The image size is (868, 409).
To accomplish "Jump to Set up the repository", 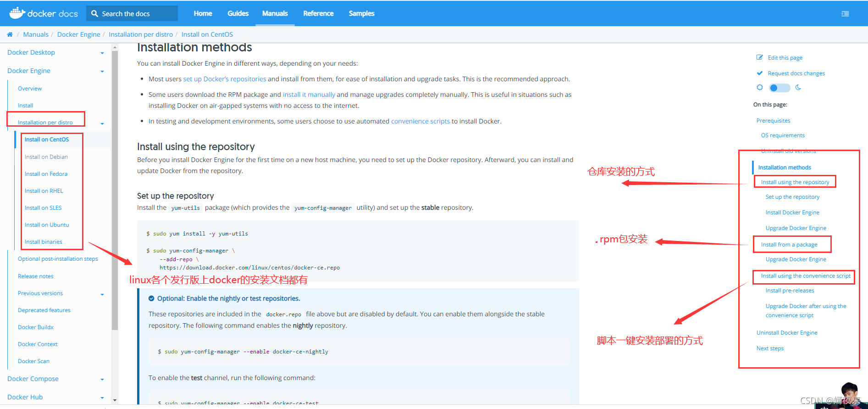I will (x=792, y=197).
